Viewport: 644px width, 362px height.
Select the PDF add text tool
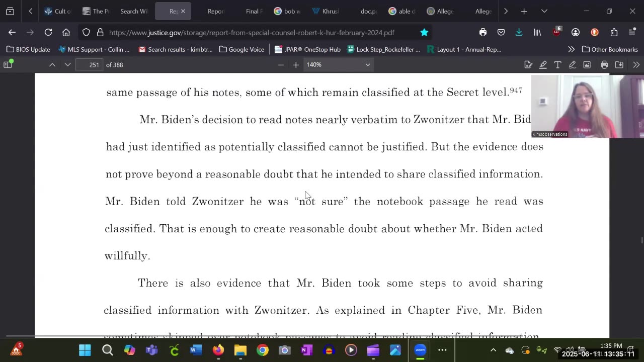[x=557, y=64]
